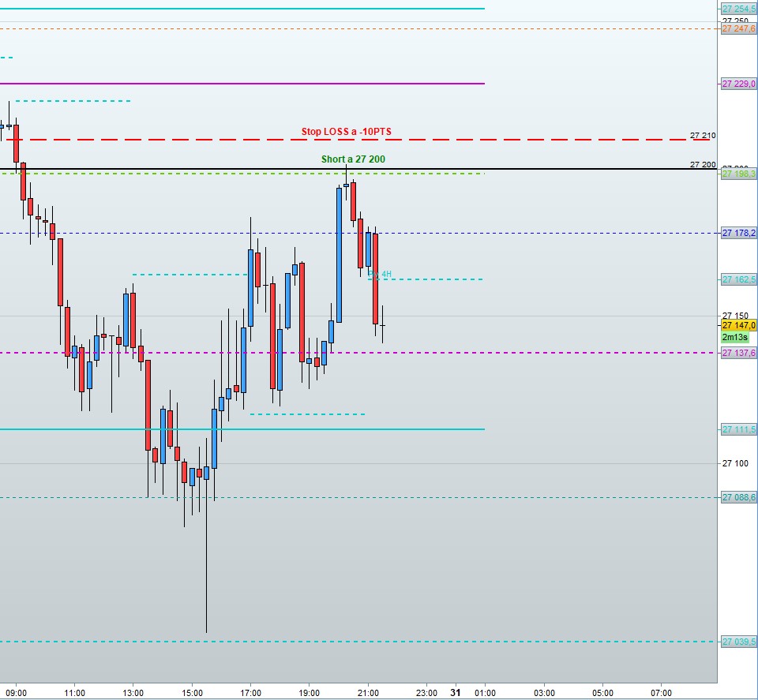The image size is (758, 700).
Task: Select the magenta 27 229,0 price label
Action: 739,84
